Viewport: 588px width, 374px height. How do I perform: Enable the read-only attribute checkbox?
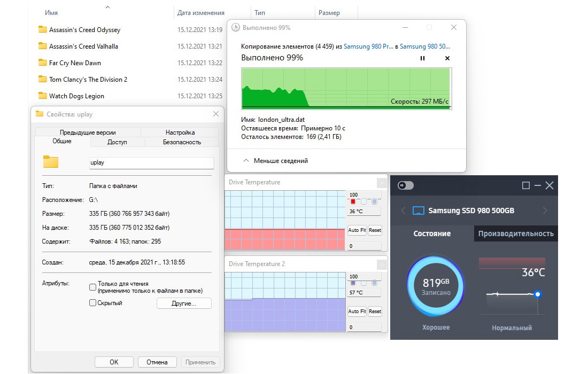[93, 287]
